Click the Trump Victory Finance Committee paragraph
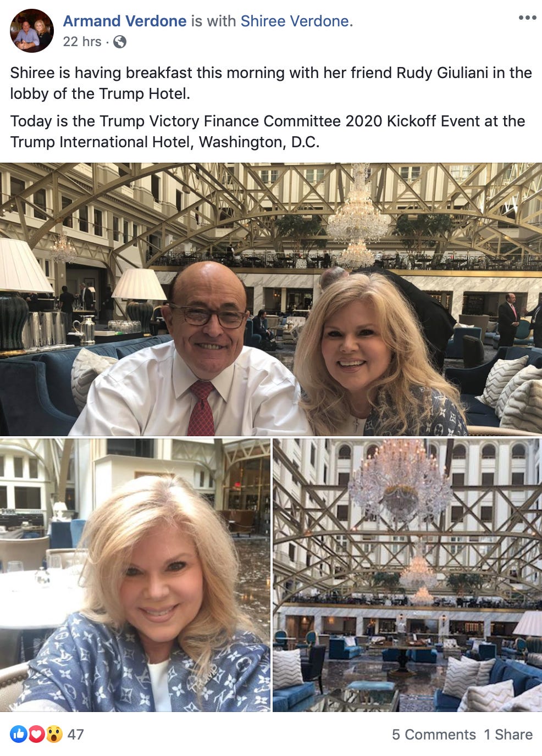Screen dimensions: 542x756 (x=268, y=132)
